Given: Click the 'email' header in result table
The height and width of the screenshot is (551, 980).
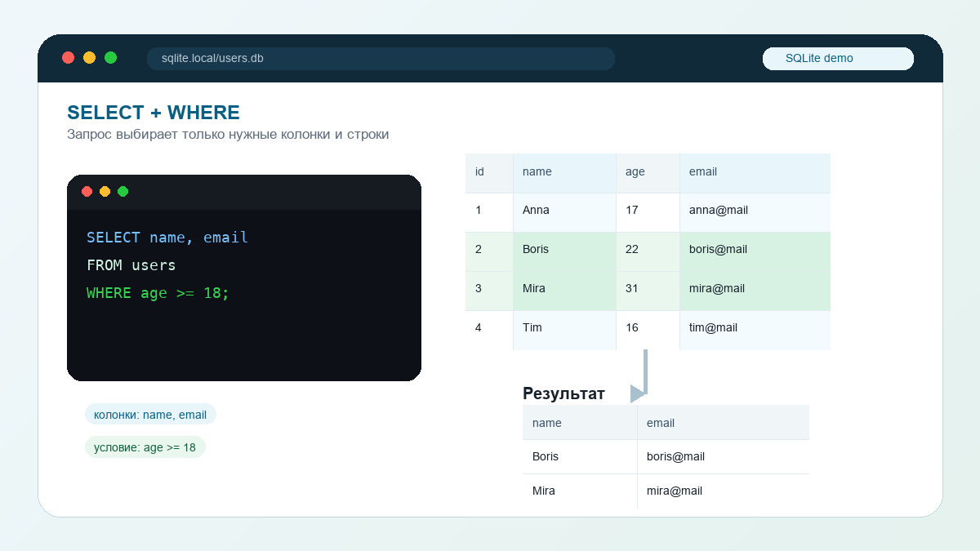Looking at the screenshot, I should point(724,423).
